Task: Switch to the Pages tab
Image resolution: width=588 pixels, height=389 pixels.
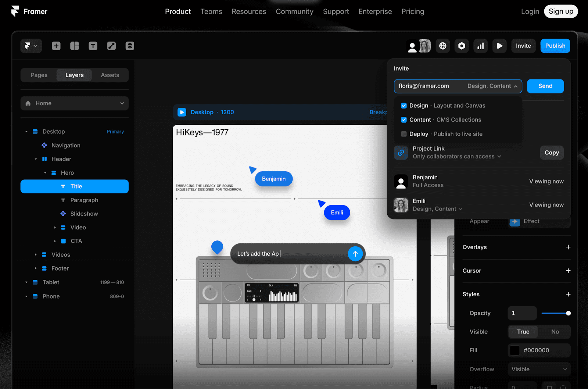Action: [x=39, y=75]
